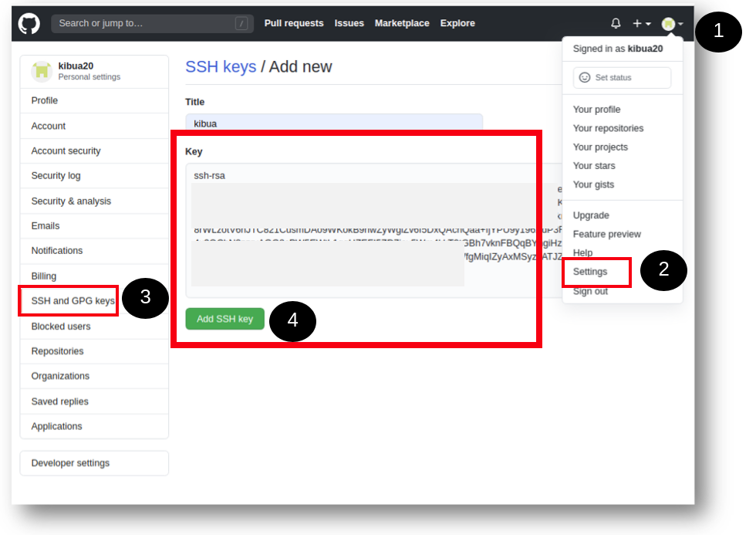Open Security & analysis settings
756x535 pixels.
click(x=94, y=201)
